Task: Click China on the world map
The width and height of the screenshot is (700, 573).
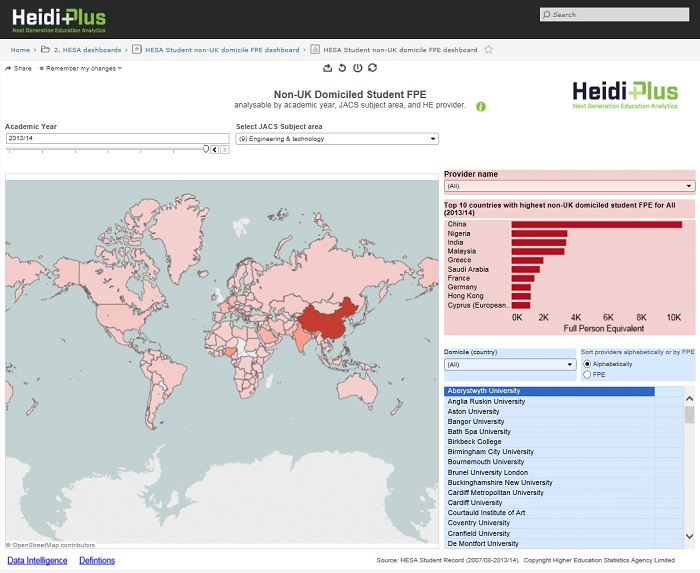Action: click(x=326, y=321)
